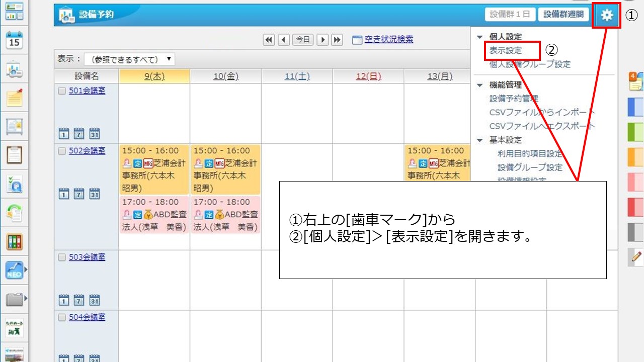Open 17:00 - 18:00 ABD監査法人 booking on 10(金)
Screen dimensions: 644x362
[225, 215]
